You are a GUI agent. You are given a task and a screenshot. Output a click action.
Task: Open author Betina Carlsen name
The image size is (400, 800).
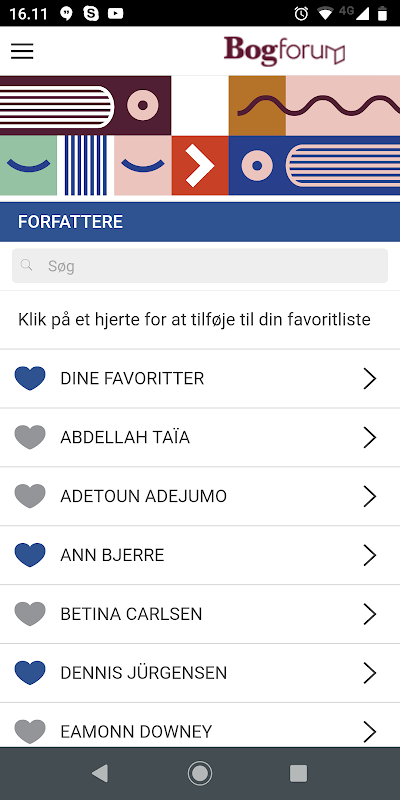[x=131, y=614]
